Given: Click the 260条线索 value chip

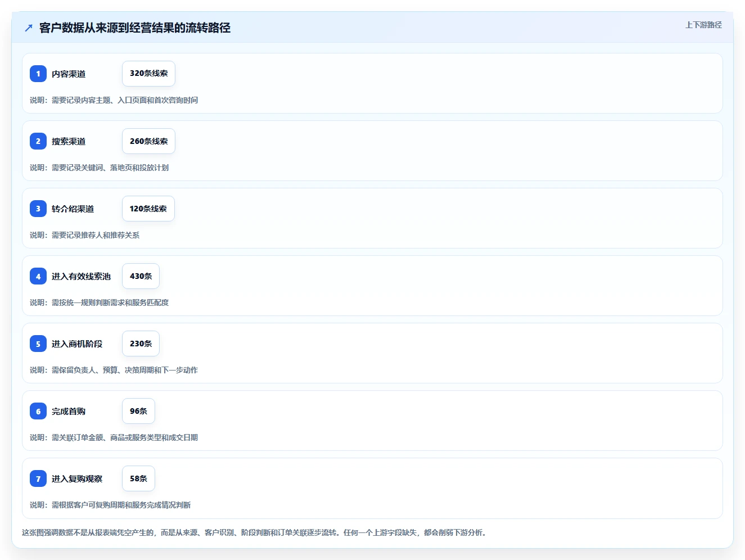Looking at the screenshot, I should (x=148, y=141).
